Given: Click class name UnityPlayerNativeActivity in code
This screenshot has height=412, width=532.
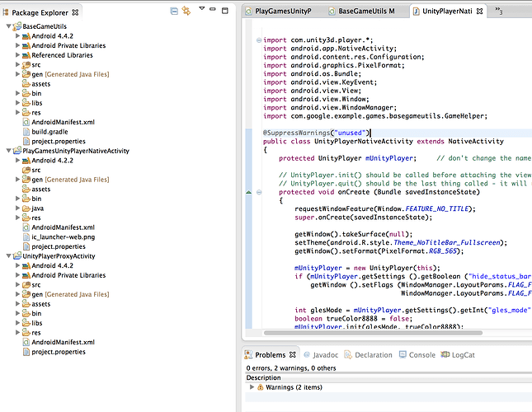Looking at the screenshot, I should pos(364,141).
